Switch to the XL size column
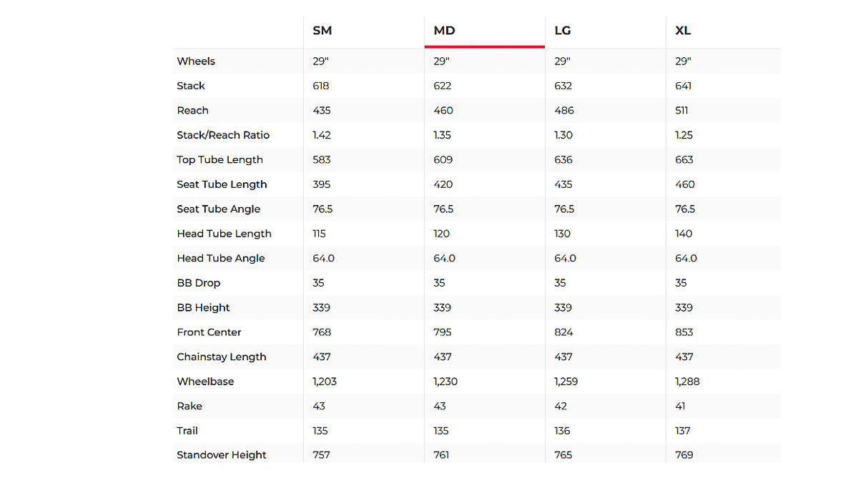This screenshot has height=488, width=868. coord(683,31)
